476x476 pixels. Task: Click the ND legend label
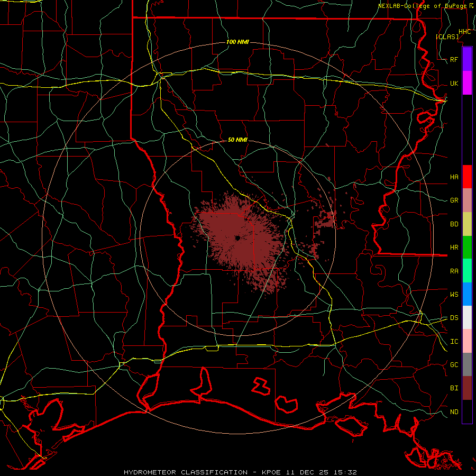[x=454, y=412]
